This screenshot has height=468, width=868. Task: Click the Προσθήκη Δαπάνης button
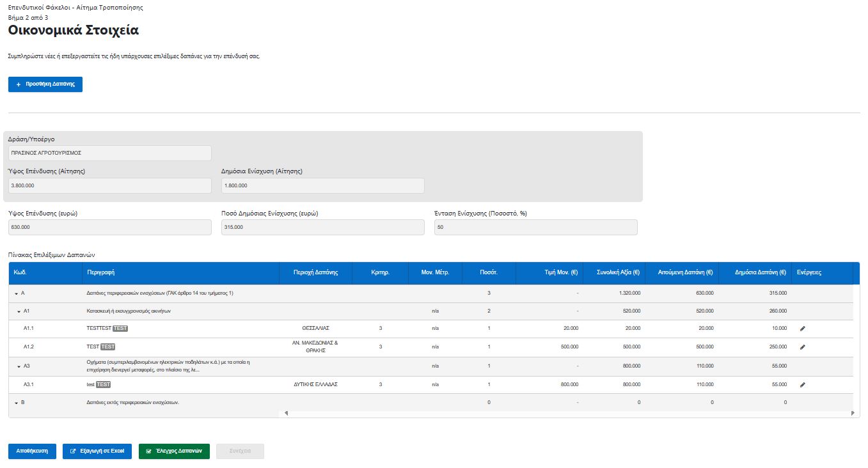coord(45,84)
